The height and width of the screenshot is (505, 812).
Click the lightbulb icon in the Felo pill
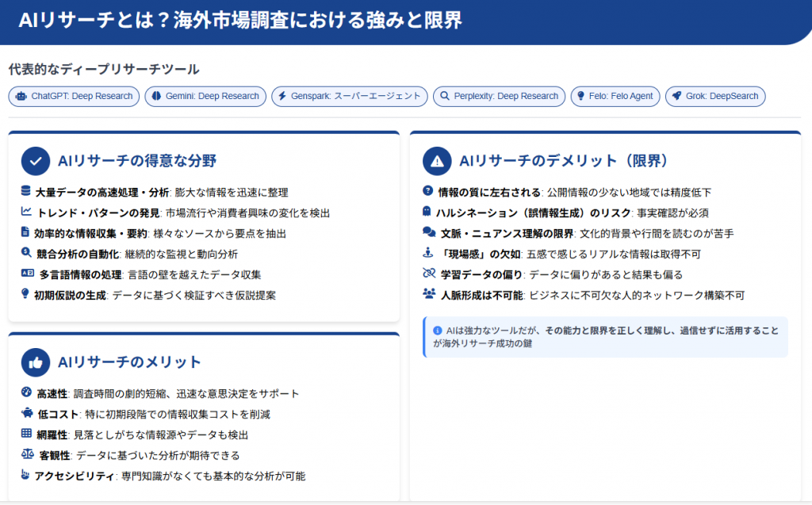(x=581, y=96)
